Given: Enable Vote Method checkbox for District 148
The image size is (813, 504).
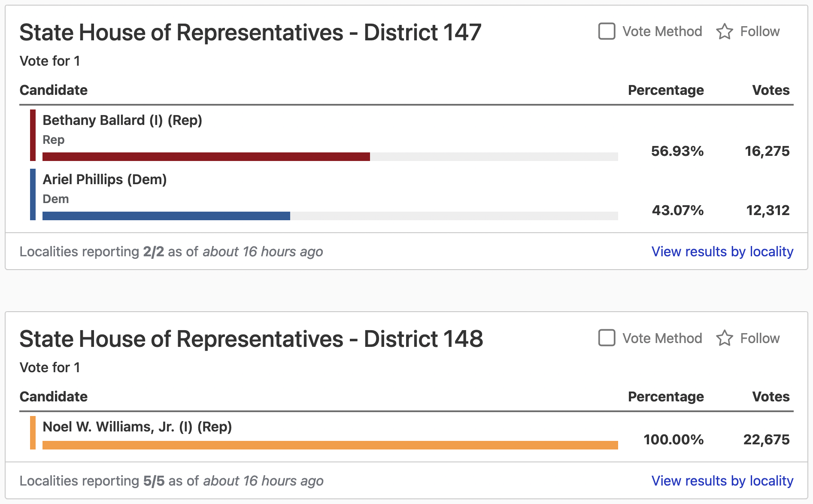Looking at the screenshot, I should point(607,338).
